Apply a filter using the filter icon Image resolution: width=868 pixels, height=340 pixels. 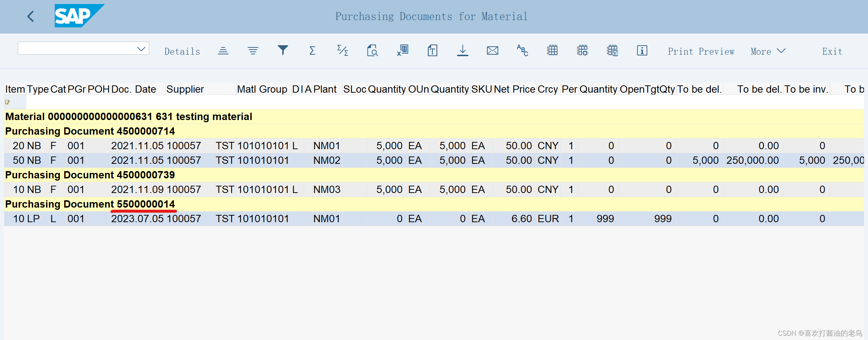[x=283, y=51]
